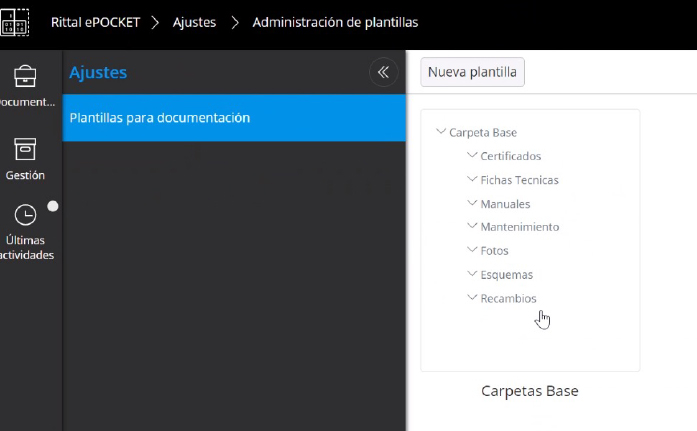Click the first breadcrumb arrow after Rittal ePOCKET
The height and width of the screenshot is (431, 697).
155,22
